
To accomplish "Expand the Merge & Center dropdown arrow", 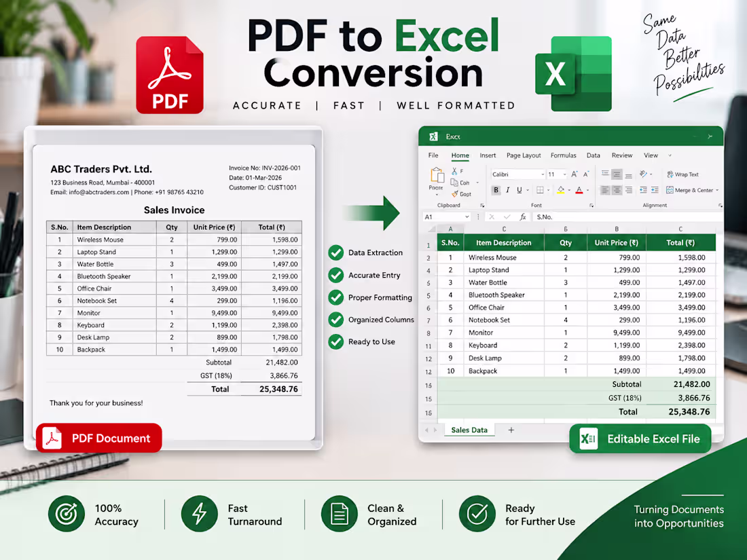I will coord(717,190).
